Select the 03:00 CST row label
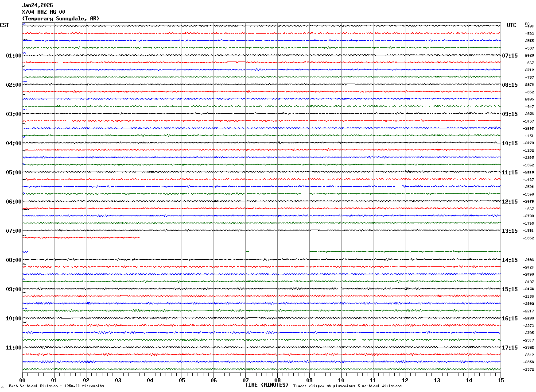The height and width of the screenshot is (392, 536). pos(14,114)
